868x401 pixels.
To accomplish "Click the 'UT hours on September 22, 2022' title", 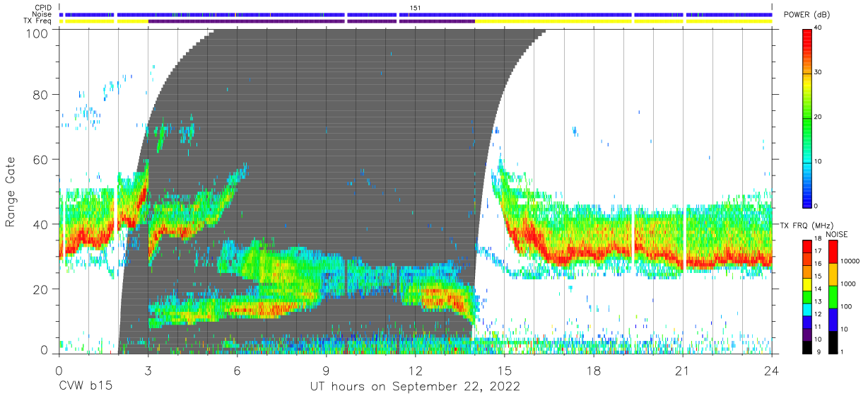I will coord(415,387).
